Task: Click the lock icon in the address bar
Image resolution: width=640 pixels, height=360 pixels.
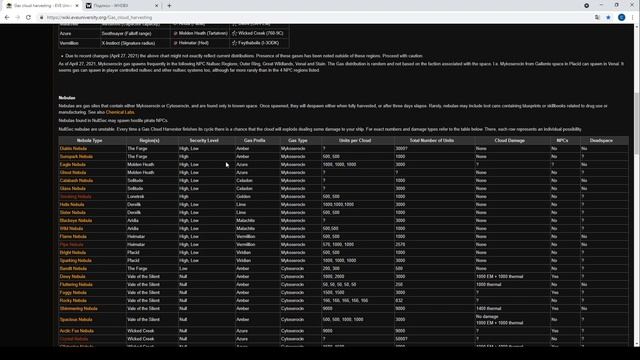Action: tap(41, 18)
